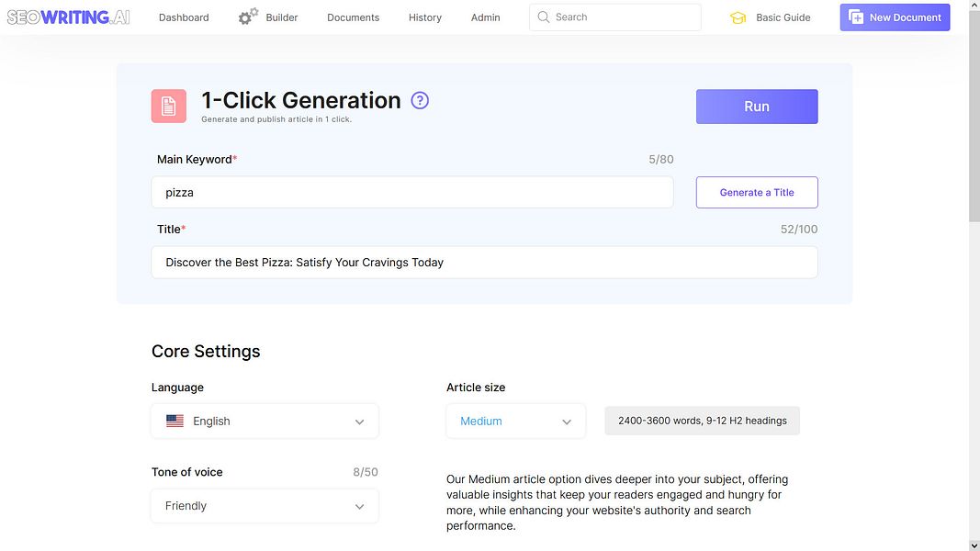Open the Language dropdown
The width and height of the screenshot is (980, 551).
[x=359, y=421]
